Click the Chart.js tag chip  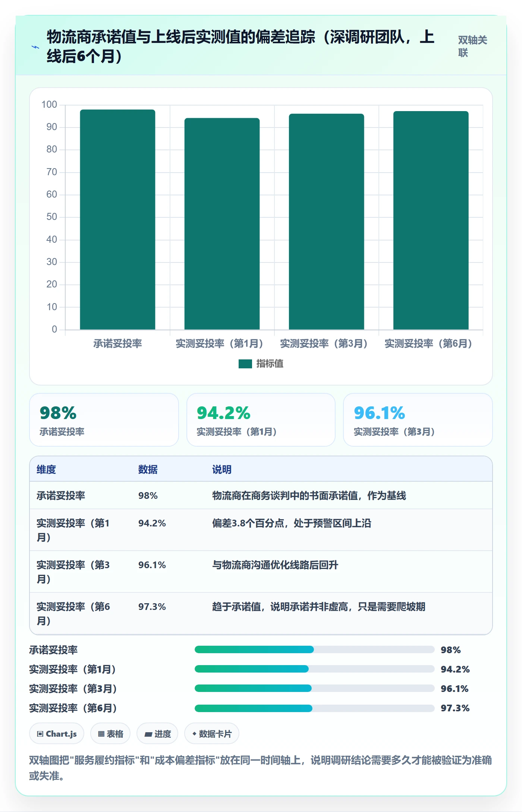[x=57, y=734]
